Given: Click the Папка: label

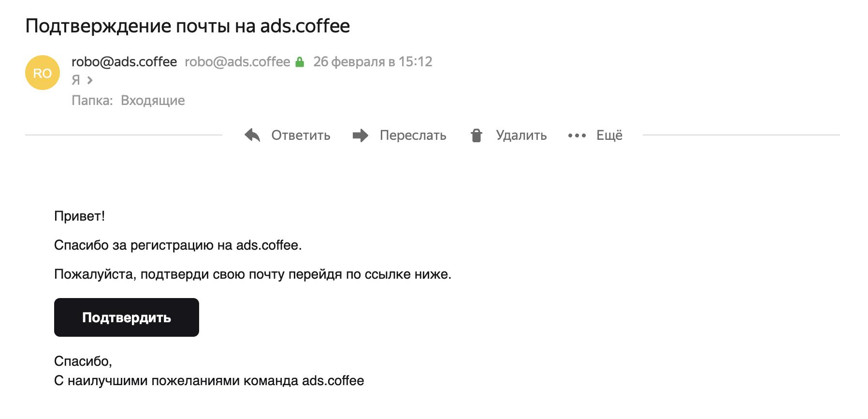Looking at the screenshot, I should point(92,101).
